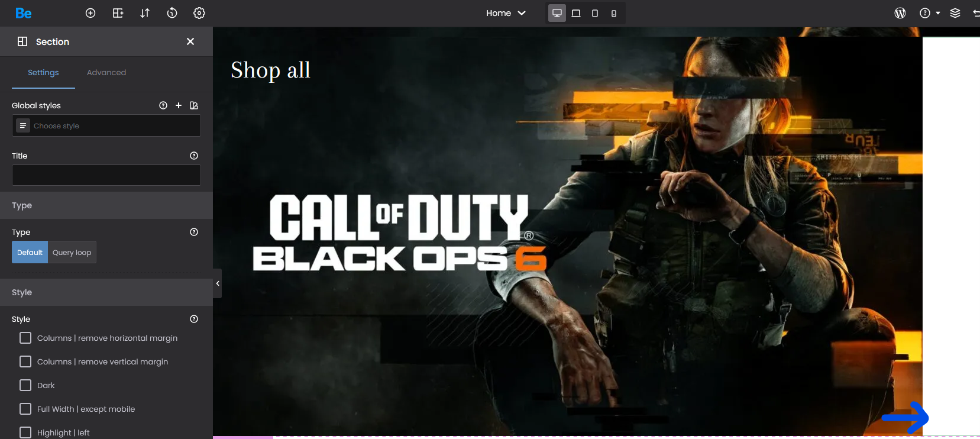Open the navigator layers icon

tap(955, 13)
